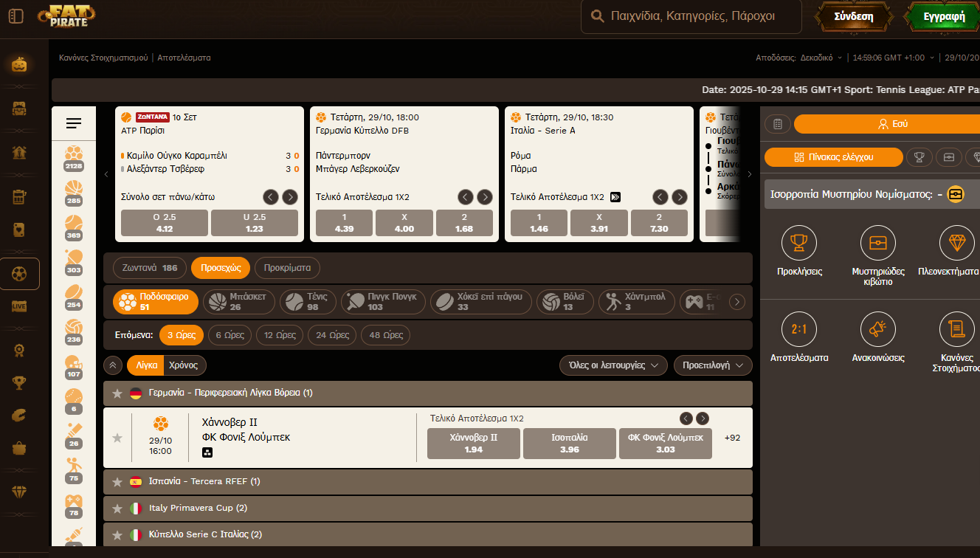Image resolution: width=980 pixels, height=558 pixels.
Task: Click the Challenges trophy icon (Προκλήσεις)
Action: [x=798, y=243]
